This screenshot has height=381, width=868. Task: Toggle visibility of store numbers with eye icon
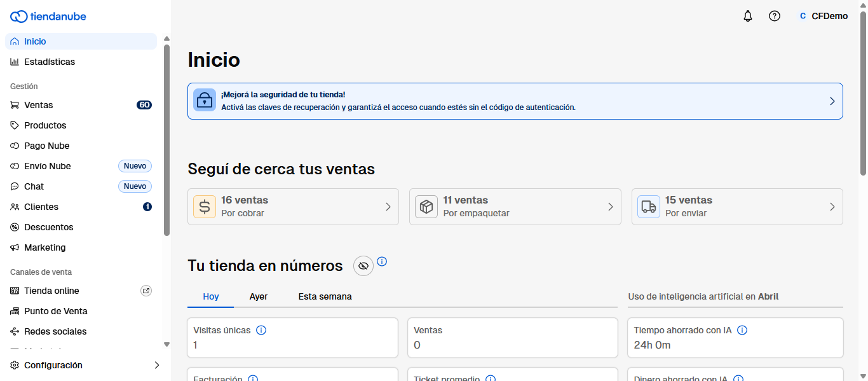[x=363, y=266]
